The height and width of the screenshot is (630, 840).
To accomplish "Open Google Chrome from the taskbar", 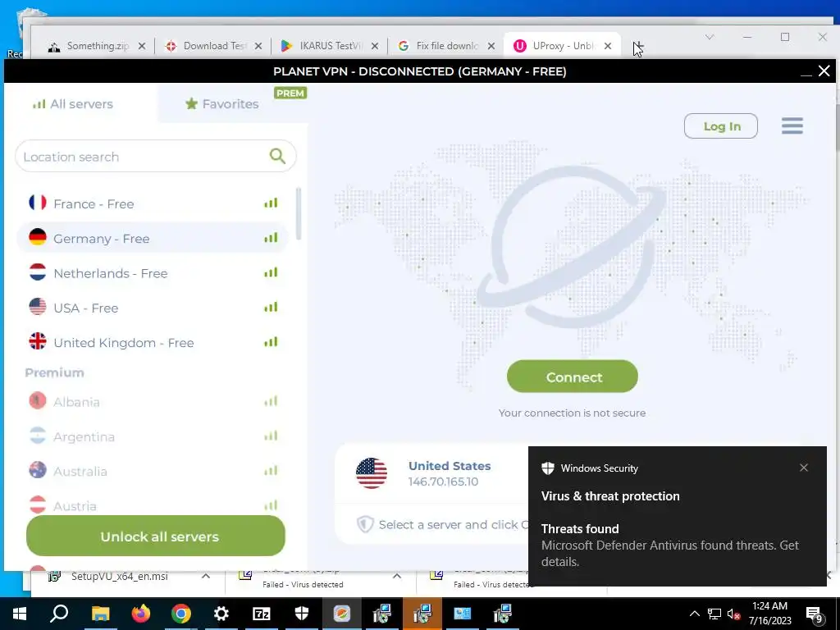I will [x=181, y=614].
